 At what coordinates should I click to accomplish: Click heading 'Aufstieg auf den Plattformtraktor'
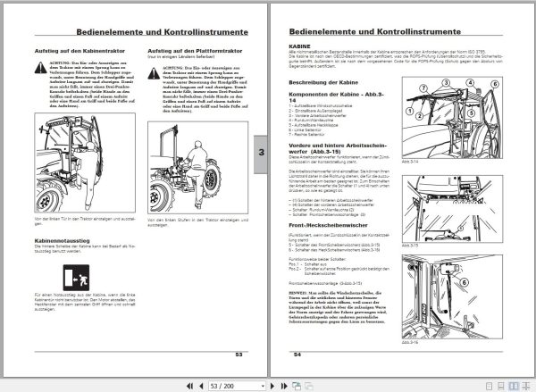tap(195, 51)
